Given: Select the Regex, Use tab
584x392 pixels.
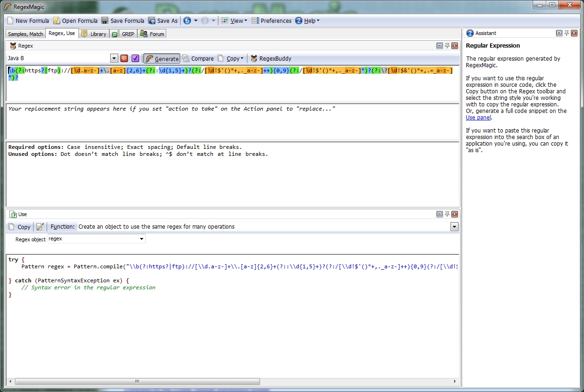Looking at the screenshot, I should point(62,33).
